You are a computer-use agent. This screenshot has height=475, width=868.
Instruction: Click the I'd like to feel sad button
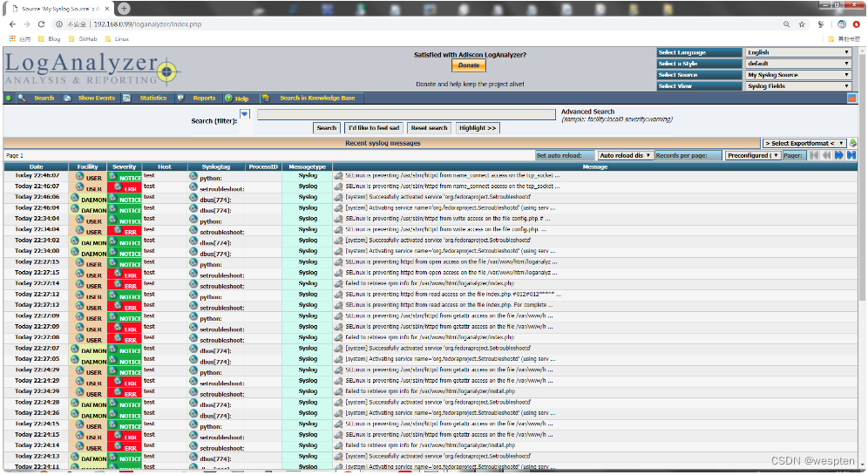[x=374, y=128]
